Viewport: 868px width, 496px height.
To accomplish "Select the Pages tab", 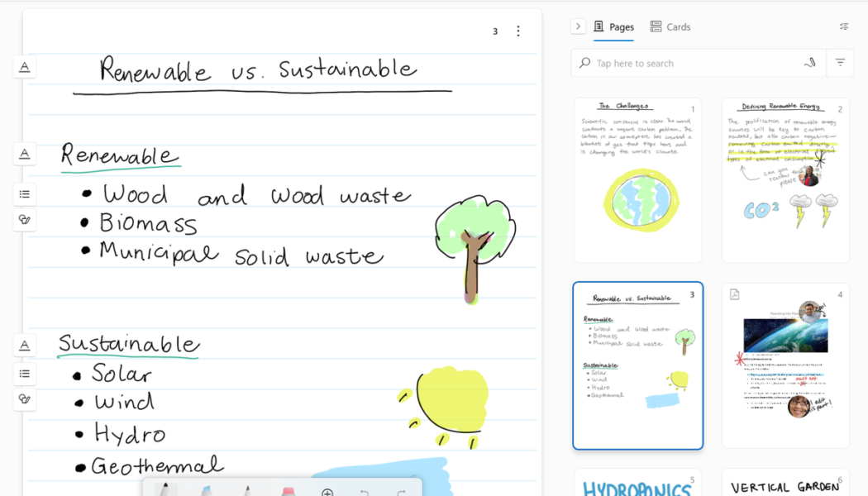I will (614, 26).
